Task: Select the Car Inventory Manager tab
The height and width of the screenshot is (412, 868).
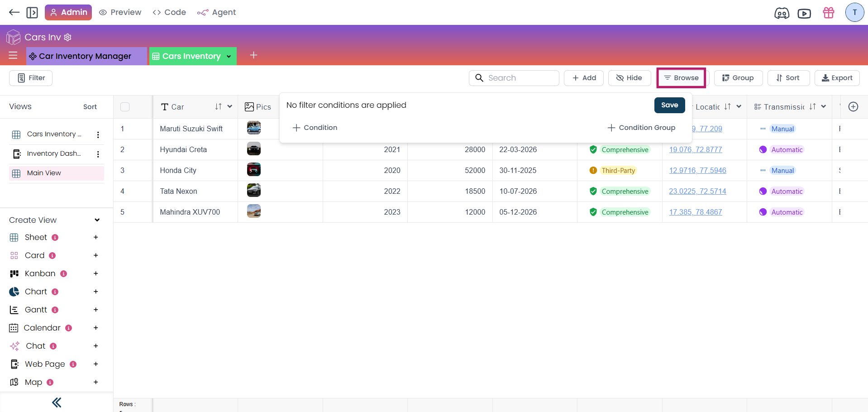Action: (85, 56)
